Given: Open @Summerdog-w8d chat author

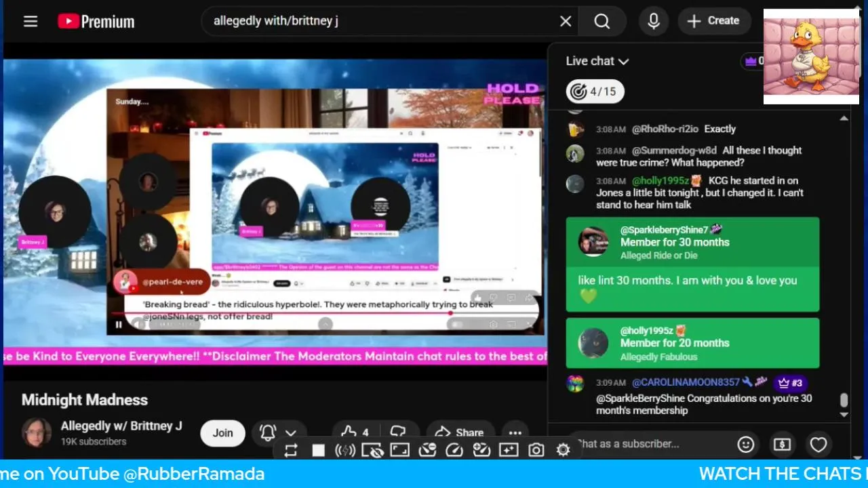Looking at the screenshot, I should pyautogui.click(x=674, y=150).
